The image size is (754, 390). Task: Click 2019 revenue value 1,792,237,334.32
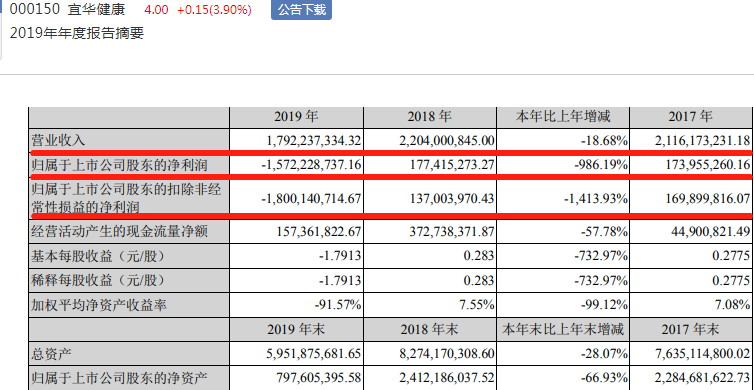(x=314, y=140)
